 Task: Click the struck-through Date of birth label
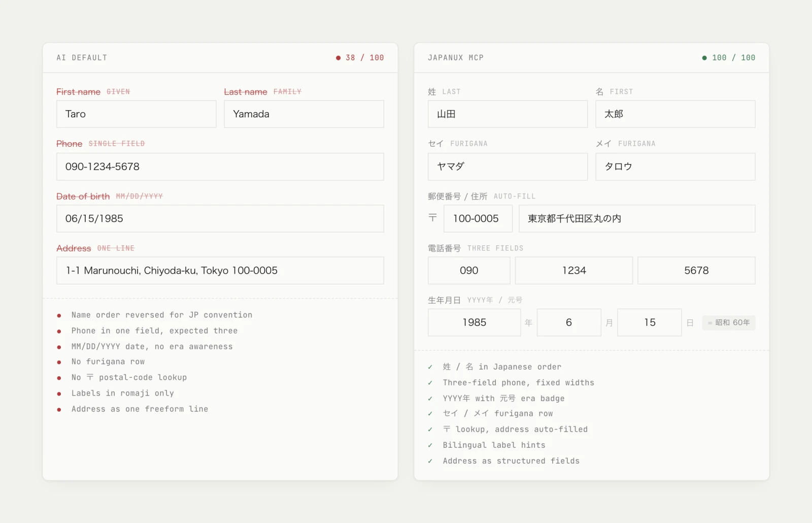click(83, 197)
